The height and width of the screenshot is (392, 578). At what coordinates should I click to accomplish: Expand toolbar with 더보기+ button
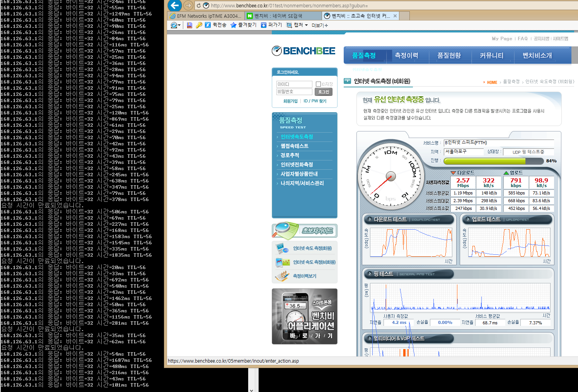(320, 25)
